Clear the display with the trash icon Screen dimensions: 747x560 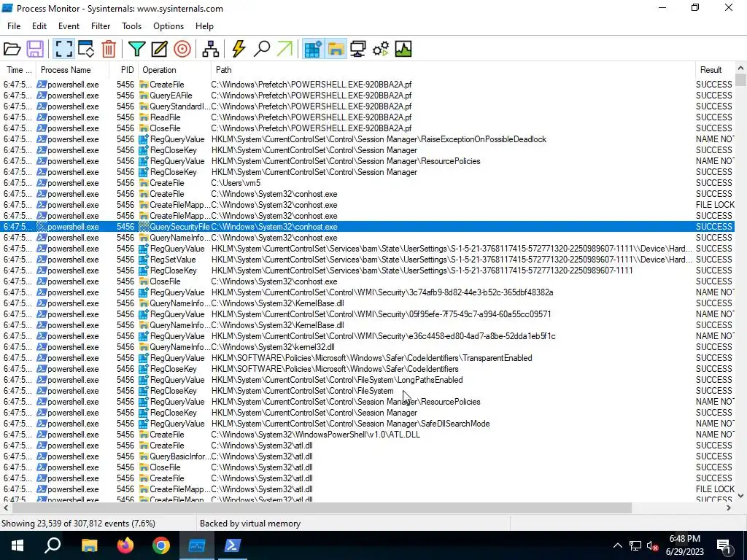pos(109,49)
